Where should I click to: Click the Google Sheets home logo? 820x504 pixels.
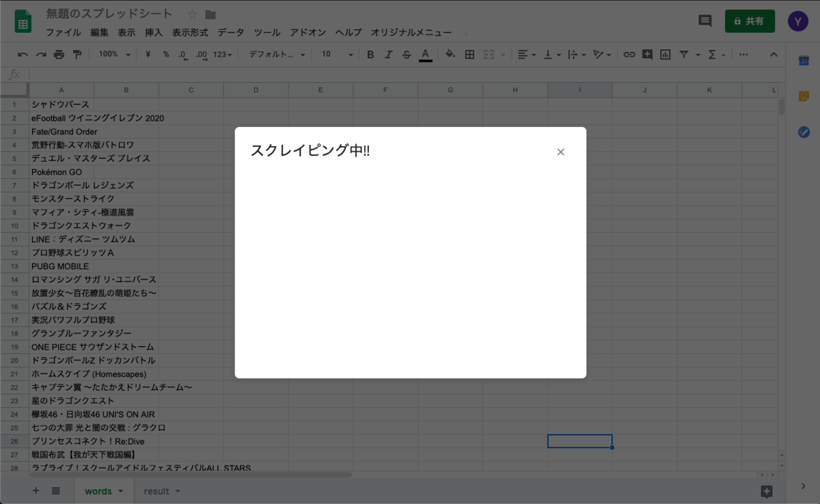point(24,22)
